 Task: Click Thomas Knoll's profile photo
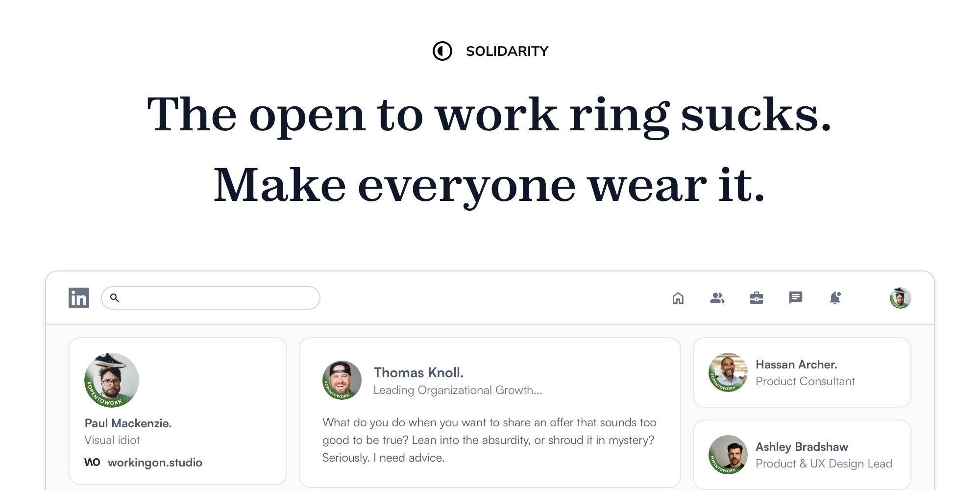[342, 380]
